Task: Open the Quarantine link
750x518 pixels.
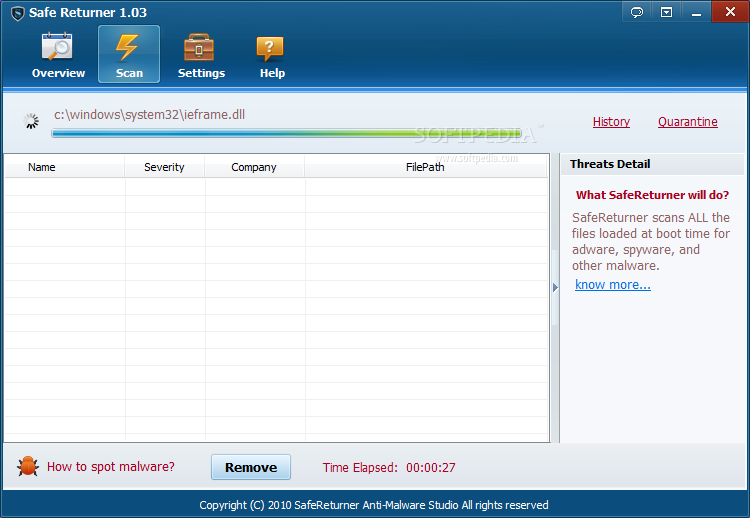Action: pos(687,121)
